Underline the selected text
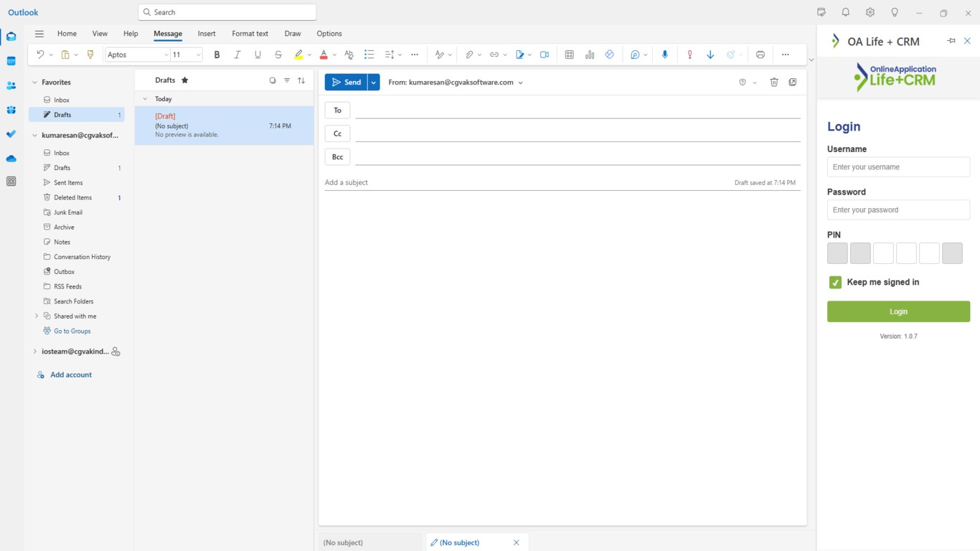This screenshot has width=980, height=551. pyautogui.click(x=258, y=55)
